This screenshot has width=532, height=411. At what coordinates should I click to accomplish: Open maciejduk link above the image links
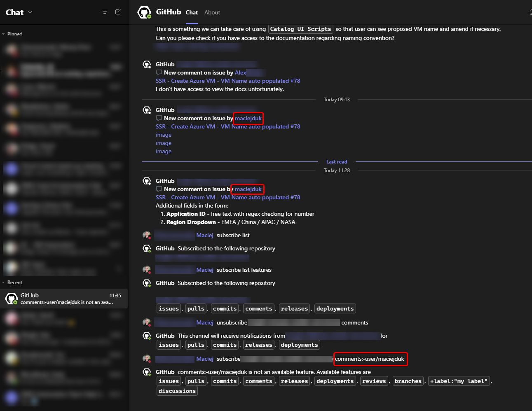tap(248, 118)
